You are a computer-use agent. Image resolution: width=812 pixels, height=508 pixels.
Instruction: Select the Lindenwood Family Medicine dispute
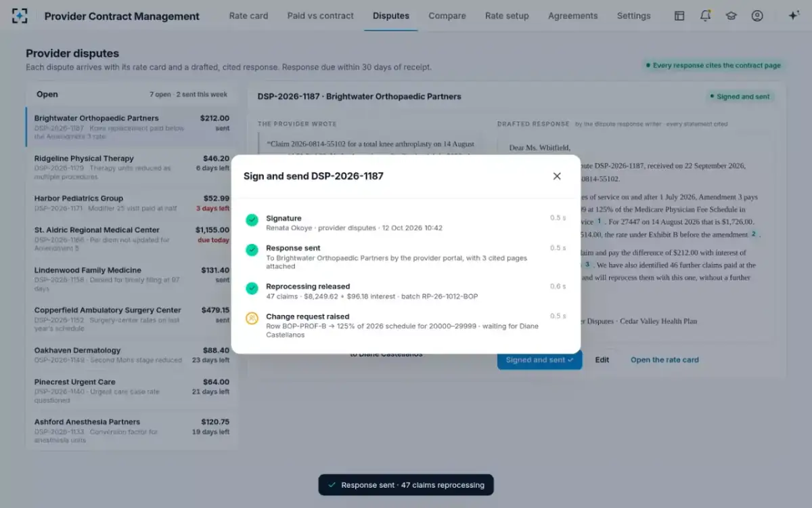click(x=132, y=279)
